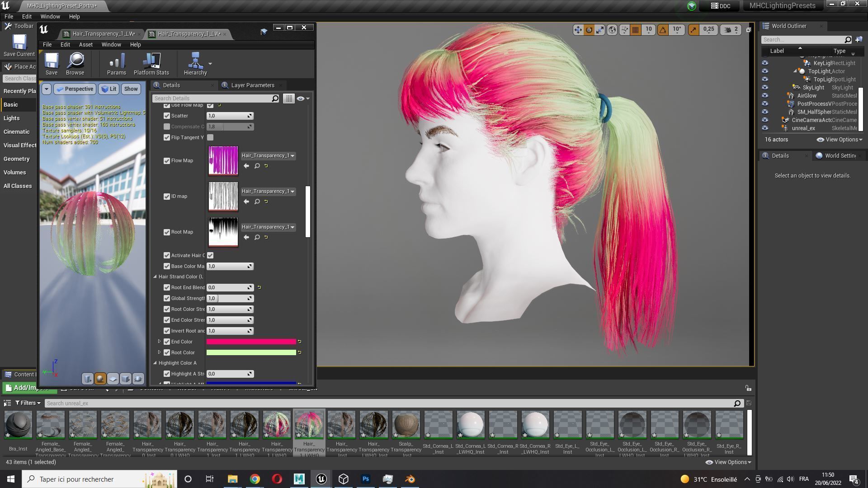Open Blender from Windows taskbar

(410, 479)
